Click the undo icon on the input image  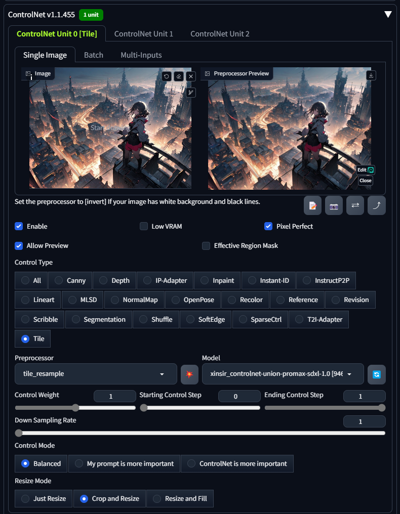click(166, 76)
